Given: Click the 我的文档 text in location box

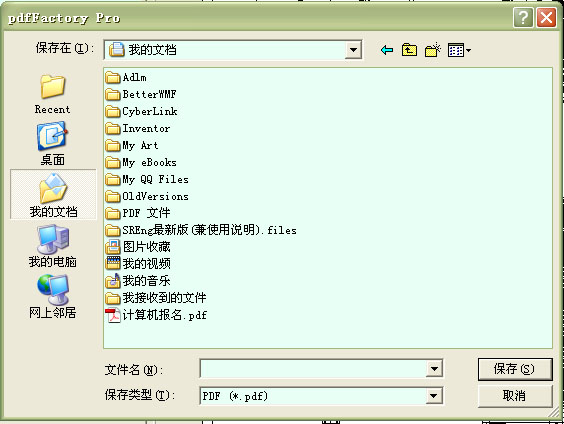Looking at the screenshot, I should coord(153,50).
